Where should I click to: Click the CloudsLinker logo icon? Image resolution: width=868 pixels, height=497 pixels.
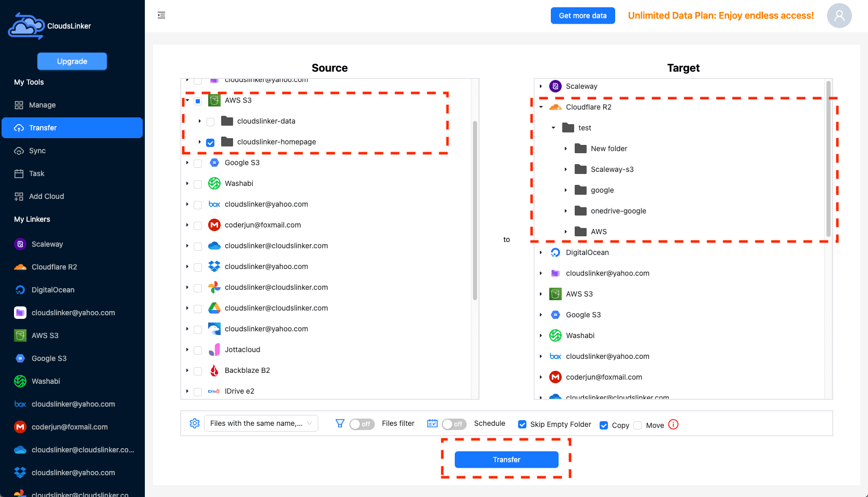pos(26,26)
